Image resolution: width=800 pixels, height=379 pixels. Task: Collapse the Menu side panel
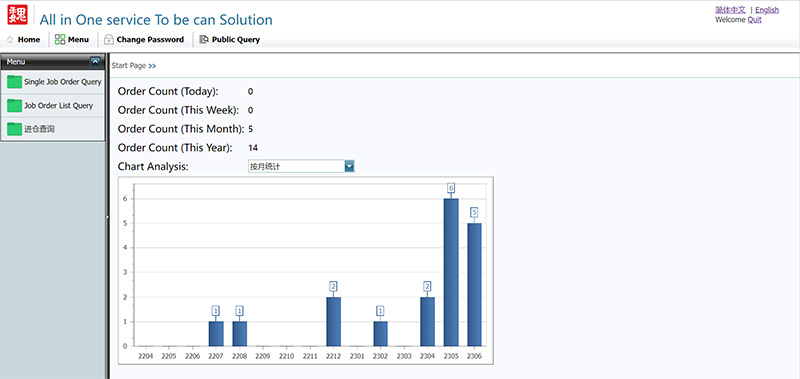(x=95, y=62)
